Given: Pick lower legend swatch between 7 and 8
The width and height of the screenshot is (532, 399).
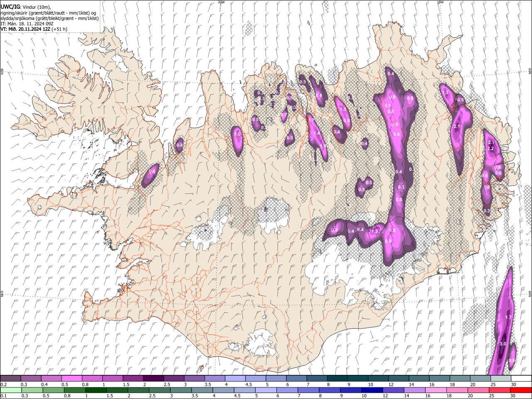Looking at the screenshot, I should tap(308, 390).
